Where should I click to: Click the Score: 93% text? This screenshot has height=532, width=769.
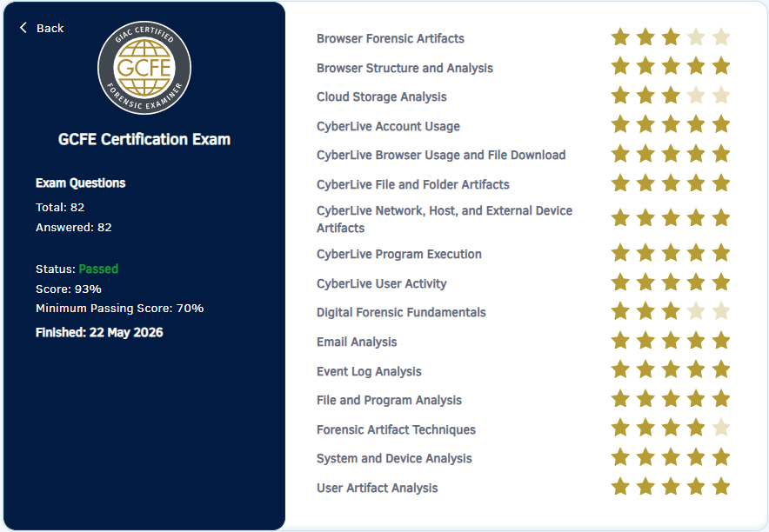coord(68,289)
